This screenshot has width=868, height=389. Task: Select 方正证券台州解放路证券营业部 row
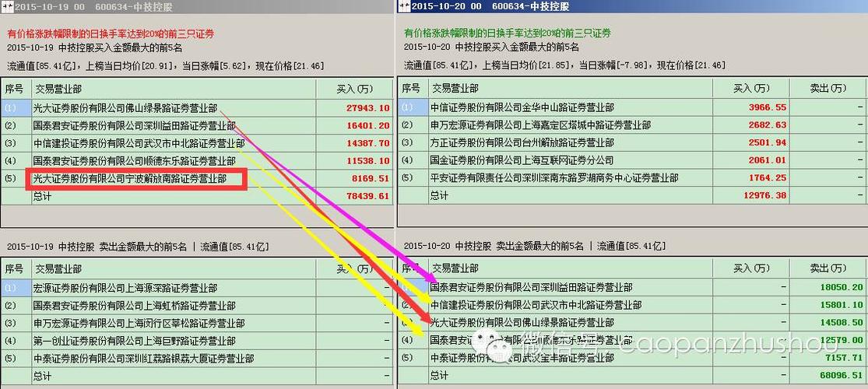(632, 143)
